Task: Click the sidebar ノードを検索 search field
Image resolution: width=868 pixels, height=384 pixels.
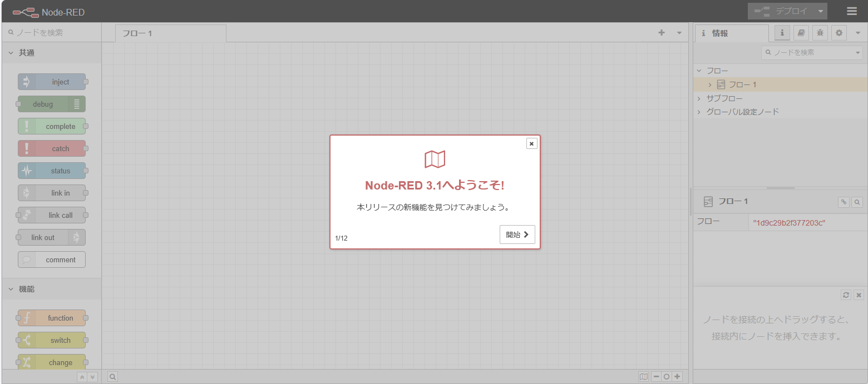Action: [x=807, y=53]
